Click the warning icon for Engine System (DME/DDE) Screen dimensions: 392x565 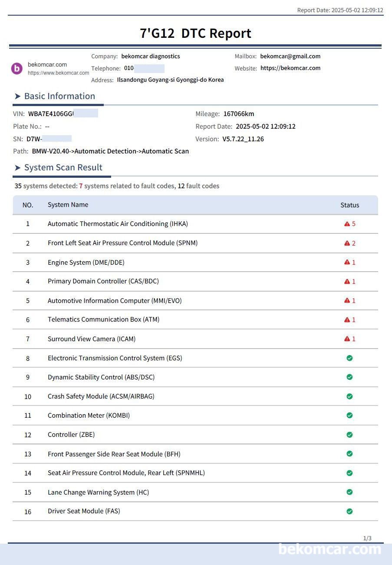[347, 262]
